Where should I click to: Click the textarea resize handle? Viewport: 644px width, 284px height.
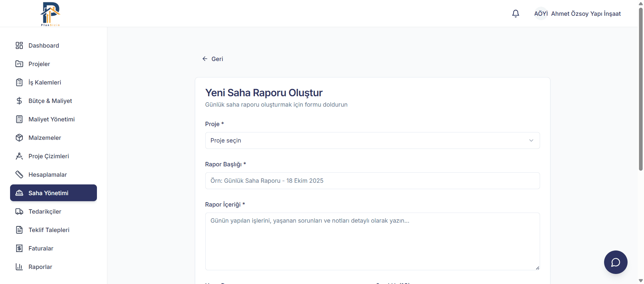537,268
